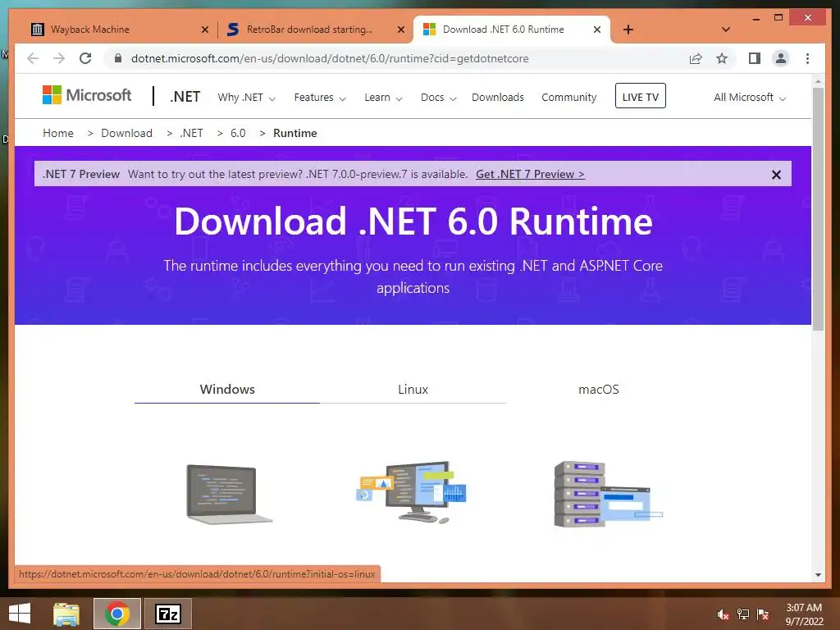Bookmark this page with the star icon

point(722,58)
